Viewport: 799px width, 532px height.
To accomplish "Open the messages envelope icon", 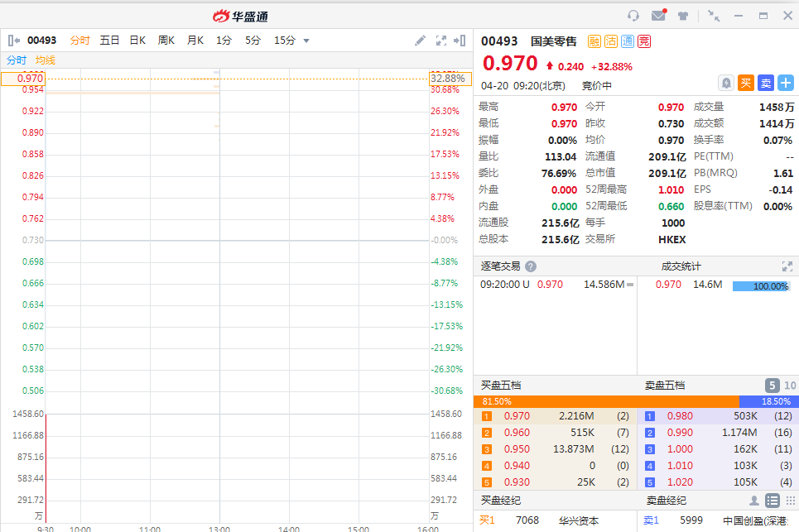I will tap(658, 16).
